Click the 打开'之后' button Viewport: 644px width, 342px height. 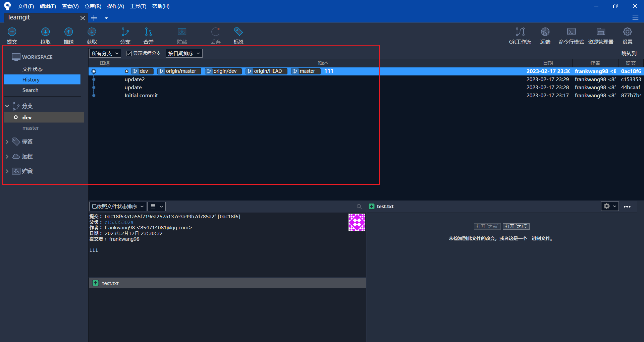pos(516,226)
